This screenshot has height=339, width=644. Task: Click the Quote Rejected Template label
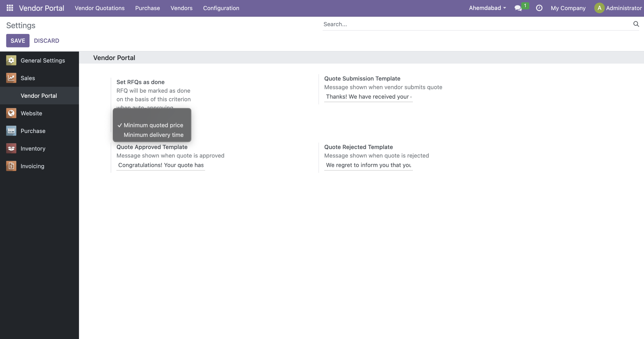pyautogui.click(x=358, y=147)
